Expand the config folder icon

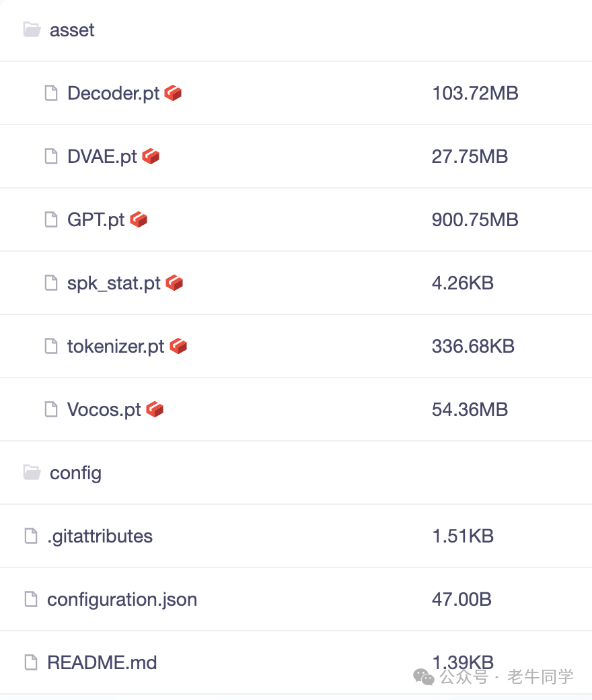(x=32, y=473)
